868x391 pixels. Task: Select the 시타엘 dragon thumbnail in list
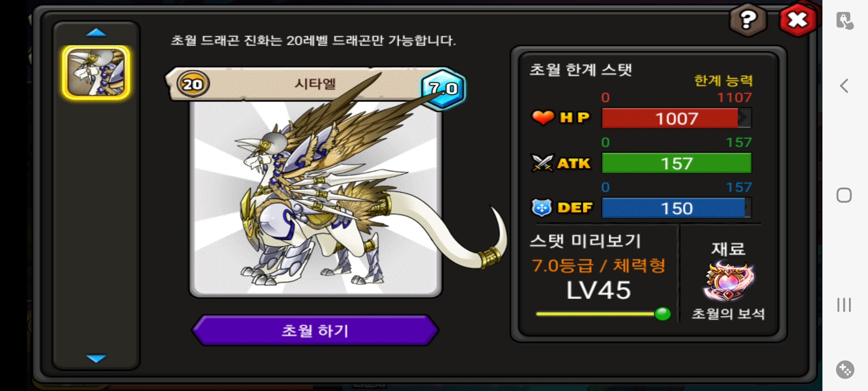96,73
